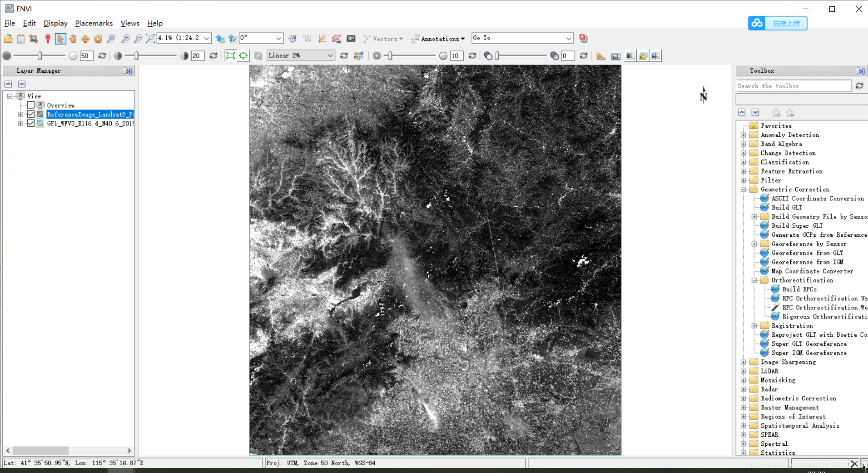Screen dimensions: 868x473
Task: Zoom to full extent icon
Action: coord(150,39)
